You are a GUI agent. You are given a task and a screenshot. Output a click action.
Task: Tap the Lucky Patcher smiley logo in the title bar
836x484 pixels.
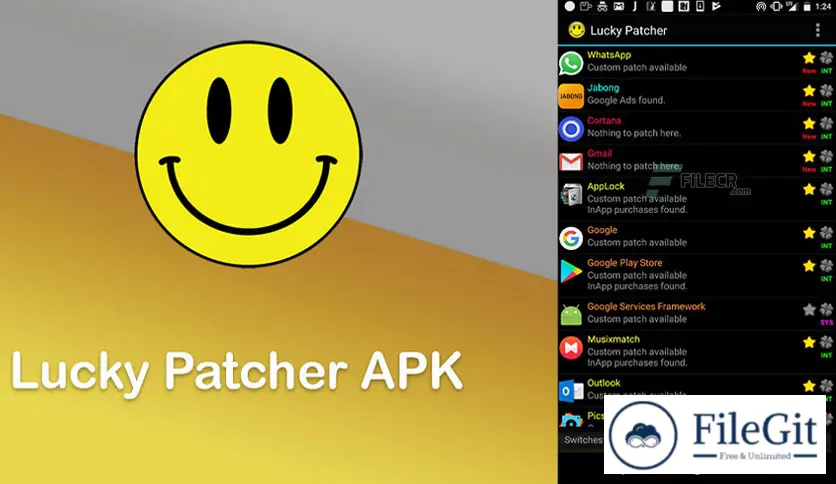coord(576,30)
